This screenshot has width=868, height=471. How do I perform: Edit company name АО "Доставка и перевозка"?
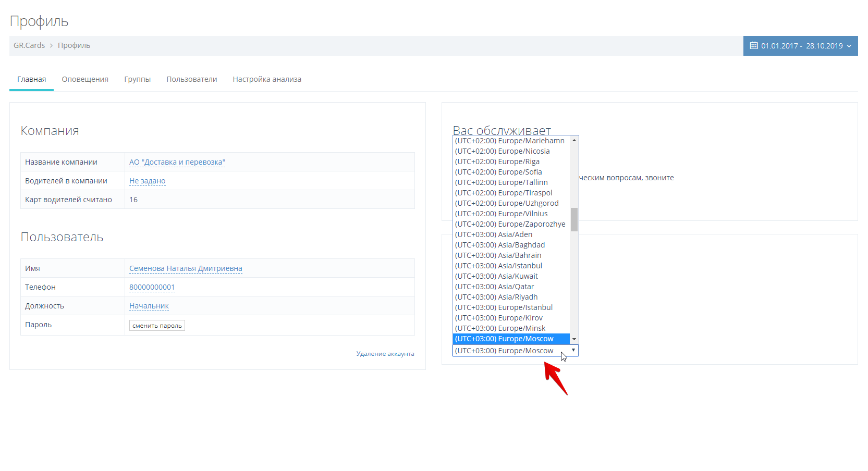click(177, 162)
